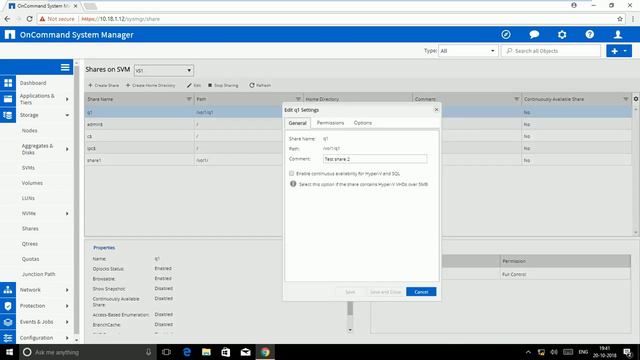Open the dropdown arrow on plus button
Image resolution: width=640 pixels, height=360 pixels.
(x=625, y=51)
